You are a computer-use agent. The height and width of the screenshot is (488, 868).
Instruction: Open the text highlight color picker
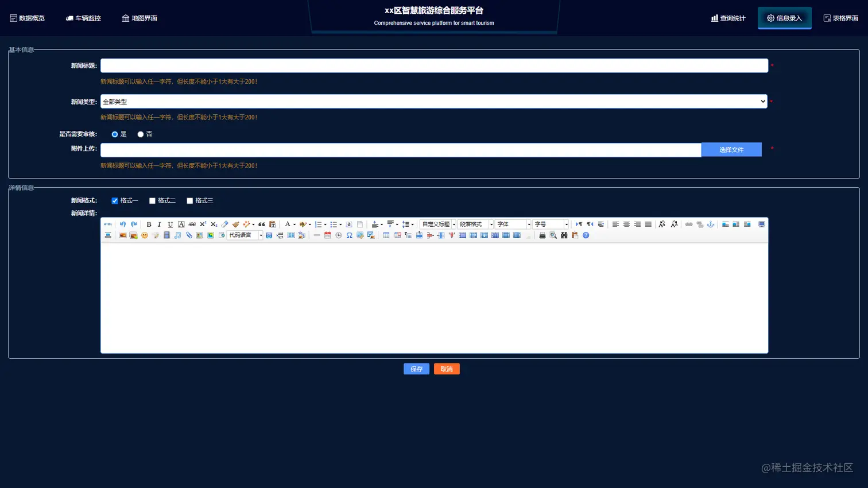[x=303, y=224]
